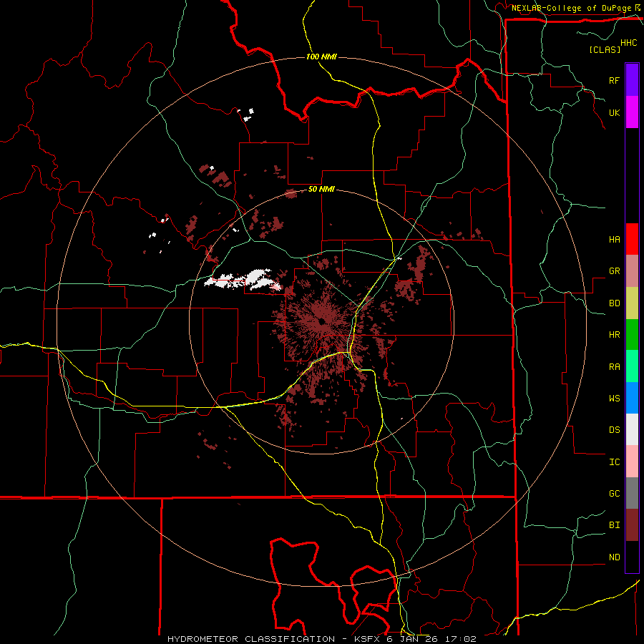Click the RF legend label
This screenshot has width=644, height=644.
pyautogui.click(x=614, y=80)
